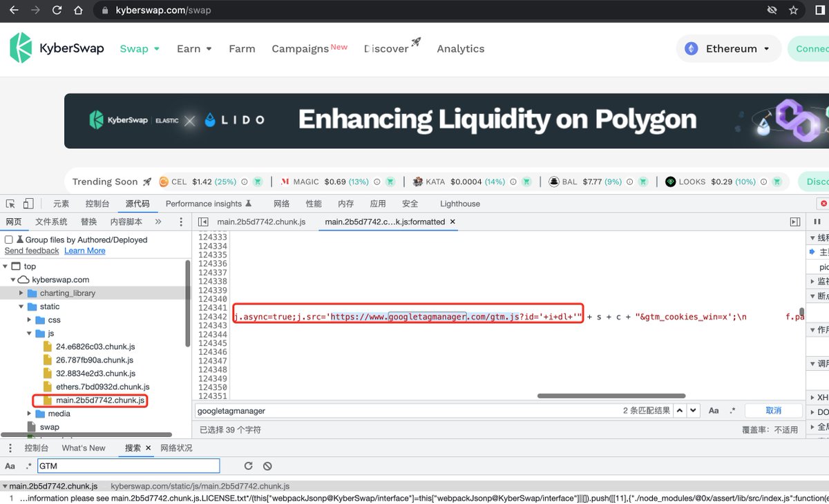Screen dimensions: 829x504
Task: Click the cart icon next to CEL
Action: tap(257, 182)
